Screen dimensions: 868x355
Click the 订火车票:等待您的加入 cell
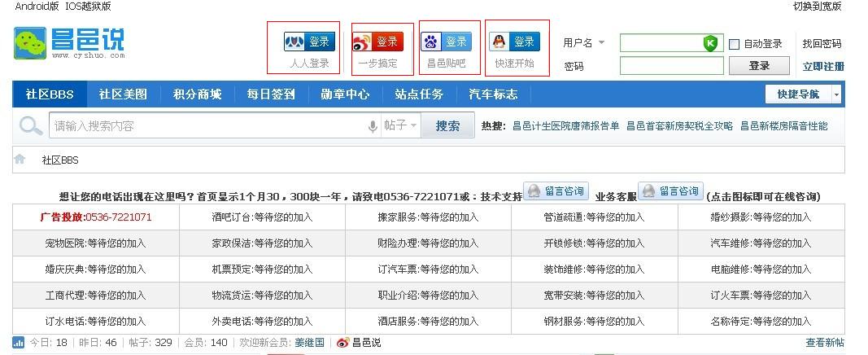pos(761,296)
